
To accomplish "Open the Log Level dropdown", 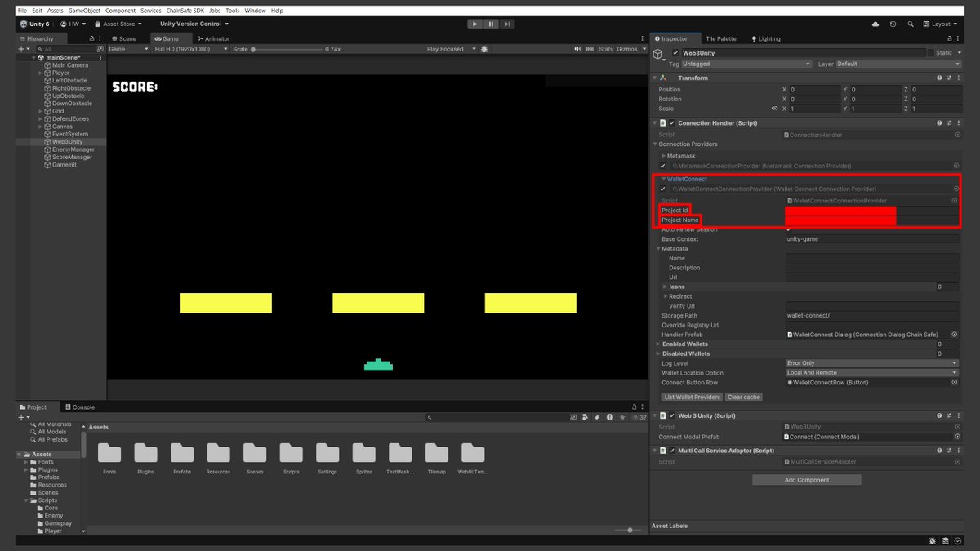I will click(x=872, y=363).
